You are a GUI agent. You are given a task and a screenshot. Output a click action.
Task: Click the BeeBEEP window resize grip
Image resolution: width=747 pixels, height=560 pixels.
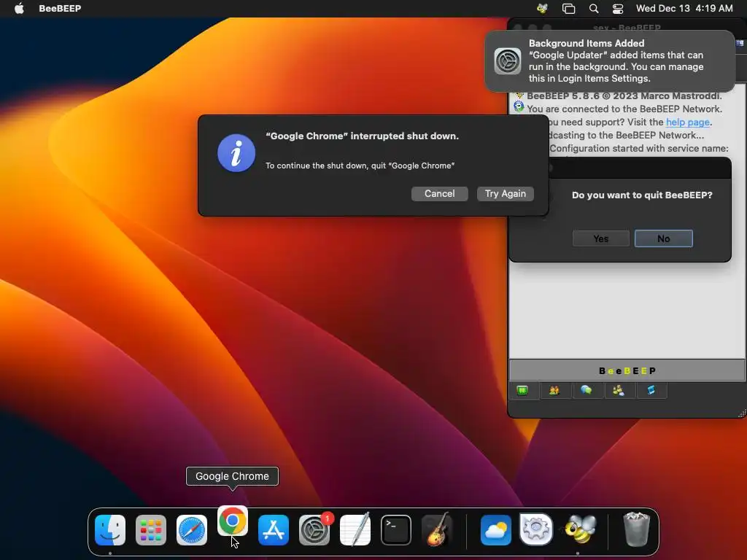pyautogui.click(x=742, y=413)
